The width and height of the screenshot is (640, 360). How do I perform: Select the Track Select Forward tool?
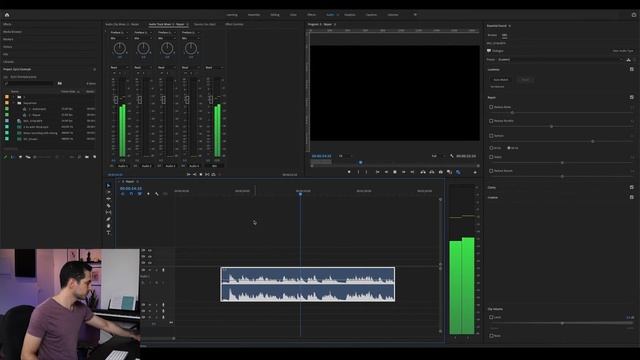(109, 192)
